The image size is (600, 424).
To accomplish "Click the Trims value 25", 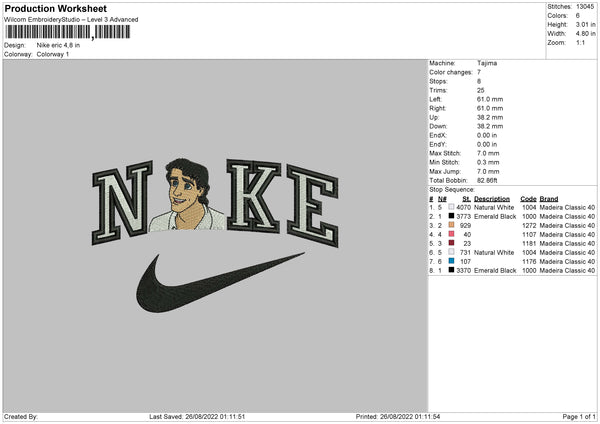I will pyautogui.click(x=481, y=90).
